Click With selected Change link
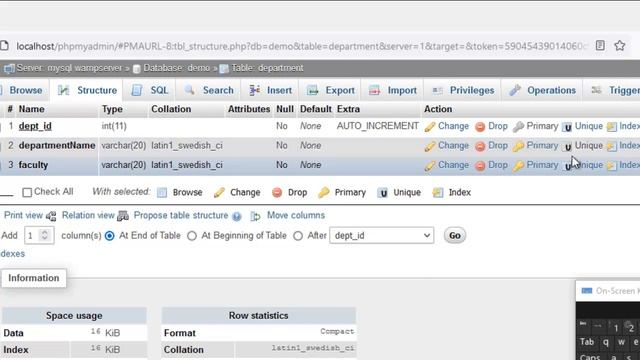 245,192
